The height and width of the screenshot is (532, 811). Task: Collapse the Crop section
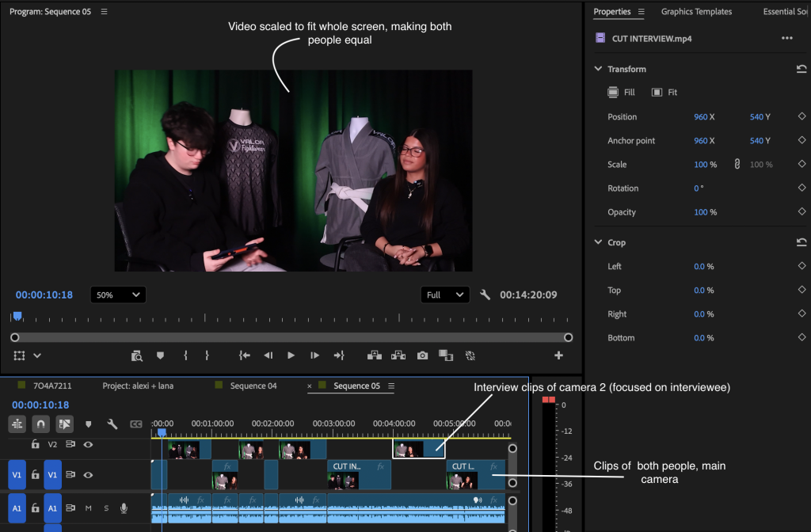[599, 243]
